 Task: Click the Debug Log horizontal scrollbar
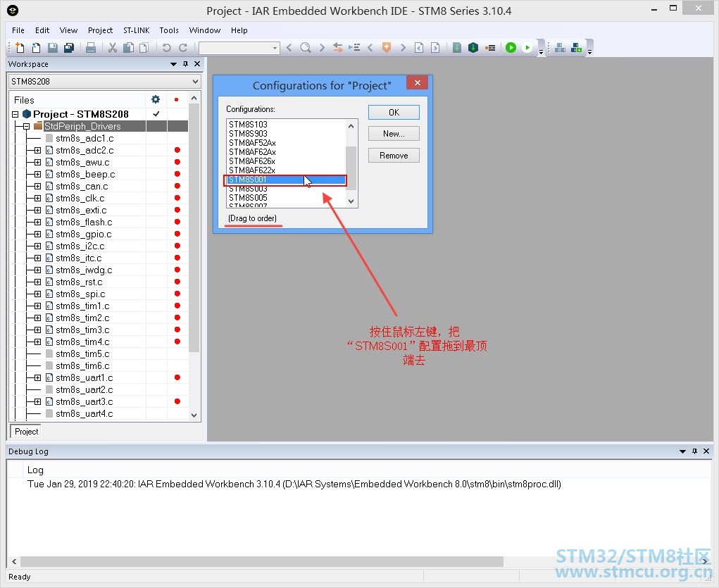[262, 561]
